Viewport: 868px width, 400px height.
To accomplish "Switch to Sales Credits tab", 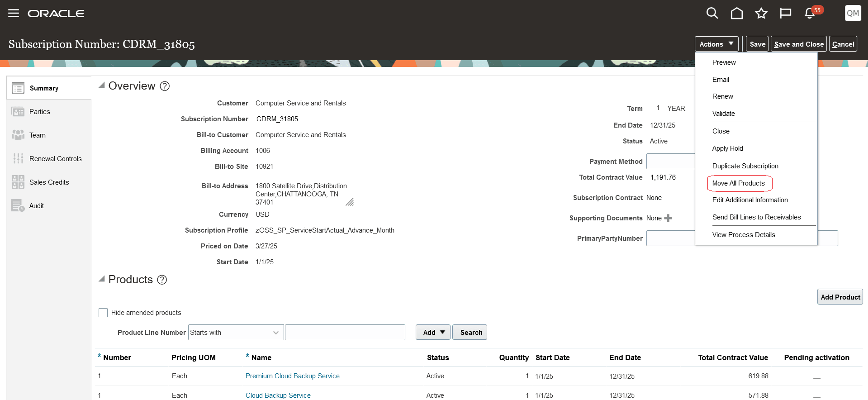I will click(49, 182).
